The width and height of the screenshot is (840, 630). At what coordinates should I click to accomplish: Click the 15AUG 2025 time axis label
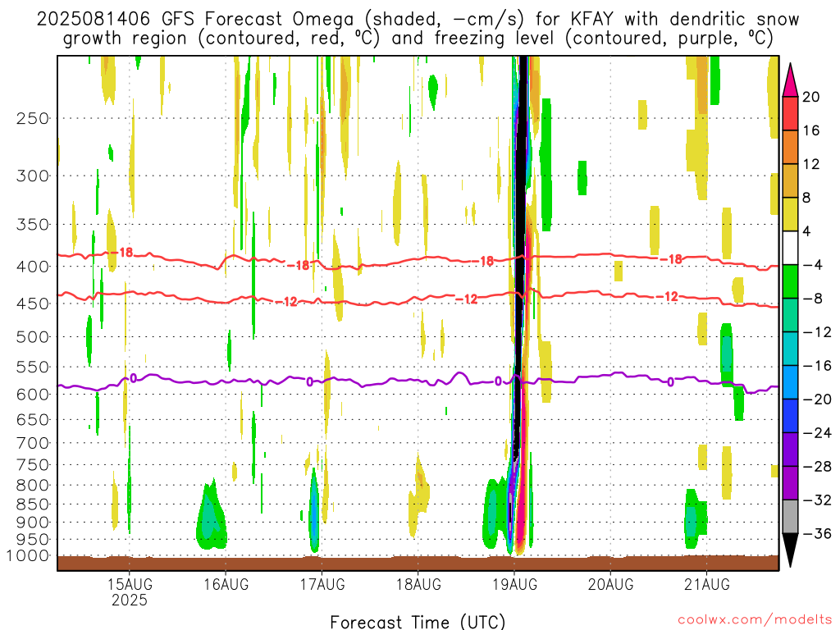point(130,592)
